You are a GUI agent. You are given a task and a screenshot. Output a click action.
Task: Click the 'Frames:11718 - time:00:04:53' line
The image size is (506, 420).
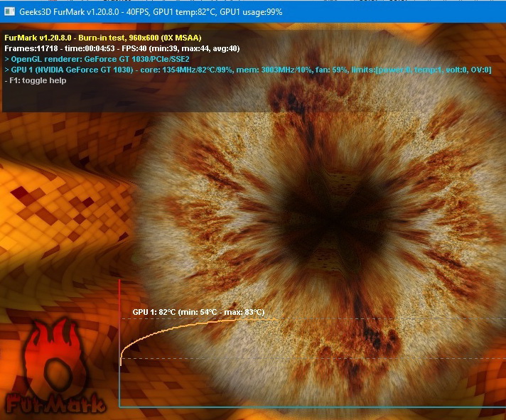[122, 48]
